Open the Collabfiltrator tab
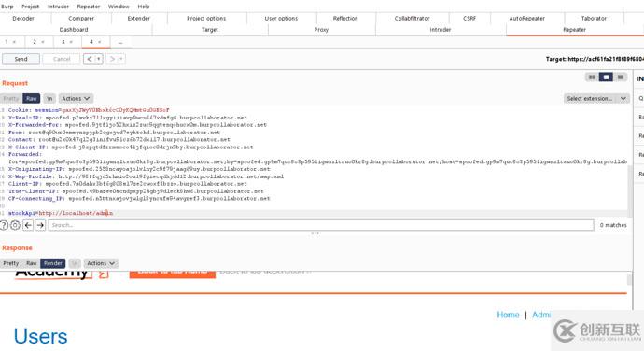This screenshot has height=351, width=644. click(413, 19)
